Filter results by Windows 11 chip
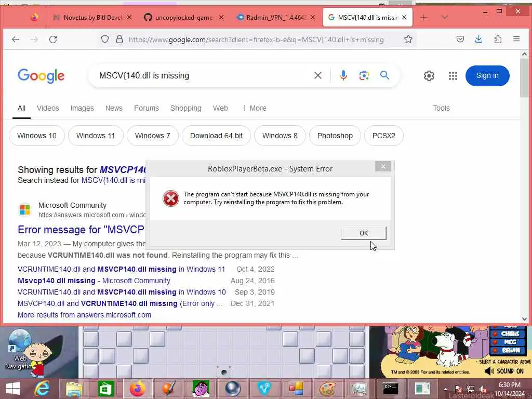 (x=96, y=136)
